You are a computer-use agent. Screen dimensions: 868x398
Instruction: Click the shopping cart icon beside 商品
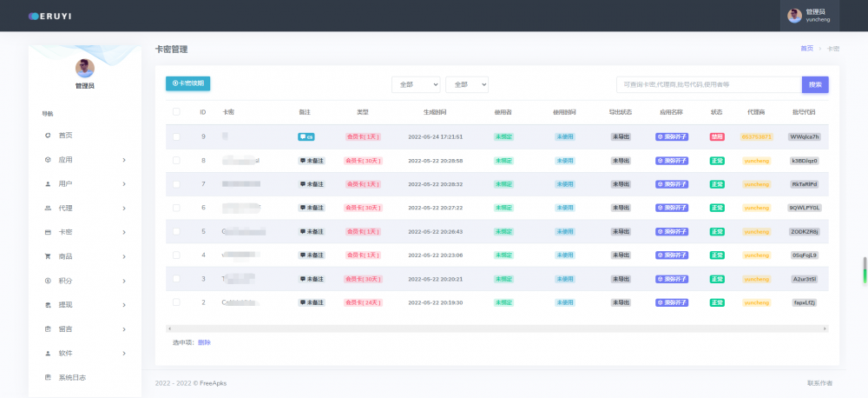coord(48,256)
